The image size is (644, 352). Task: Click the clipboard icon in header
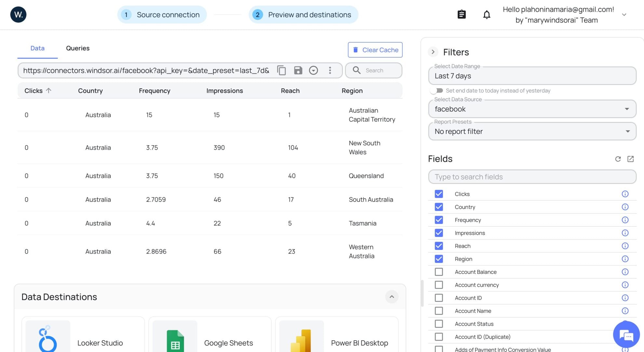coord(462,15)
